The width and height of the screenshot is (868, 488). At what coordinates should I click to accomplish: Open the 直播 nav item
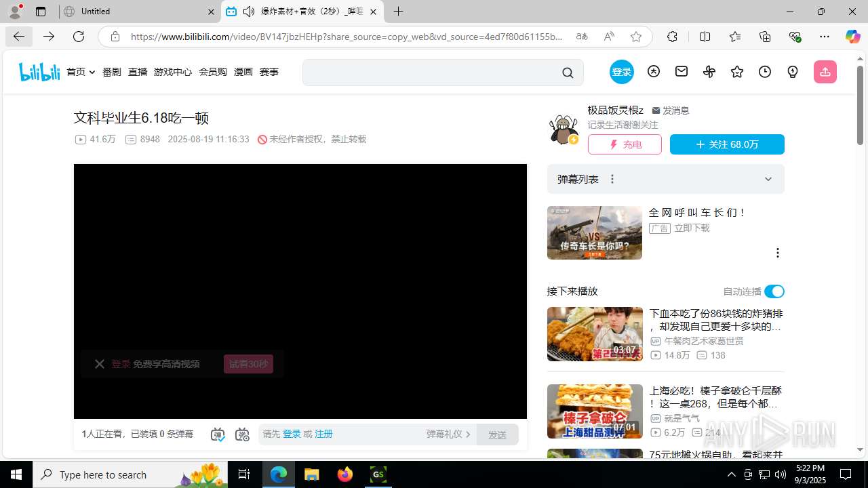click(x=138, y=72)
